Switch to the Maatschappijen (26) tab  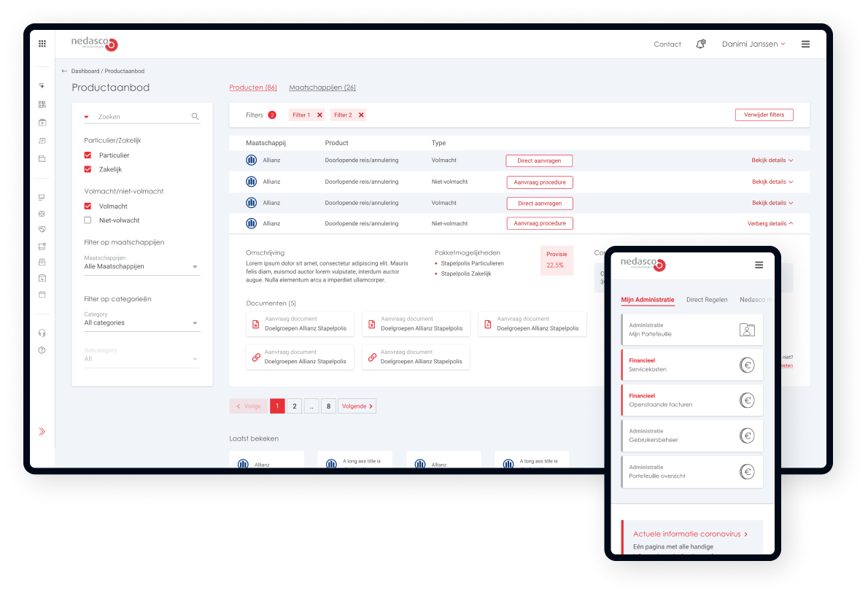coord(322,88)
